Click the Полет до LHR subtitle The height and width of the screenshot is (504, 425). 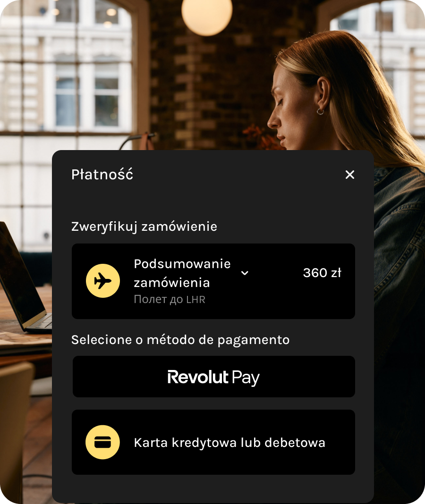click(x=169, y=300)
